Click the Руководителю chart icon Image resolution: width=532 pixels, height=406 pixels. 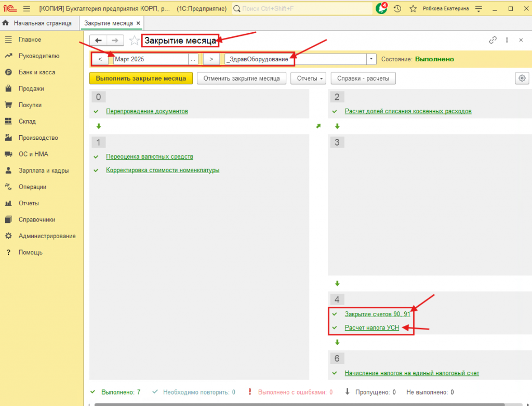click(8, 56)
